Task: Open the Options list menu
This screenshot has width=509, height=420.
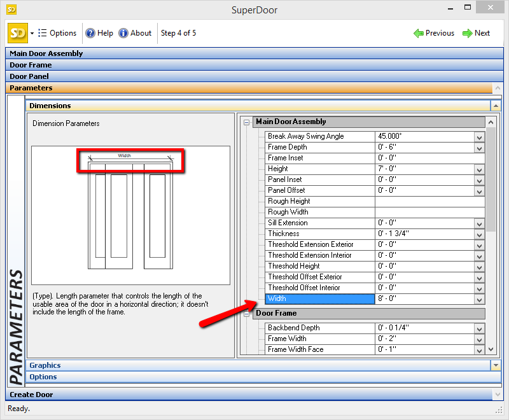Action: pos(57,33)
